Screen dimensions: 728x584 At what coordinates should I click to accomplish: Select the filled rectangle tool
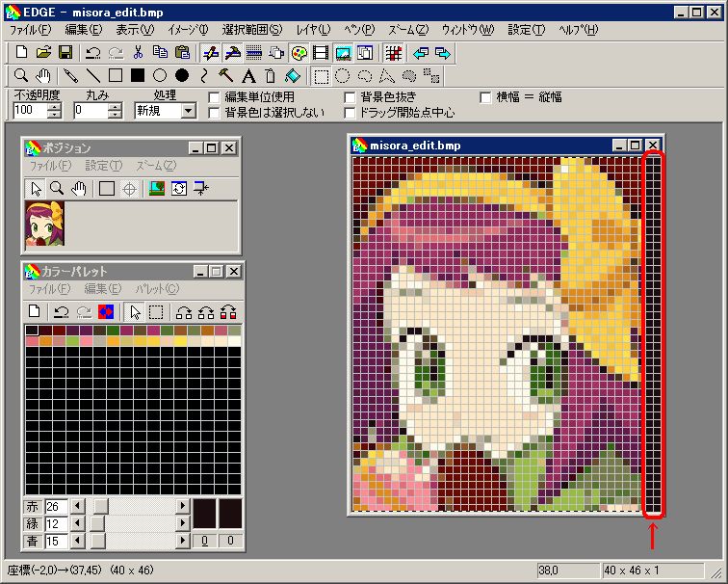click(x=138, y=75)
